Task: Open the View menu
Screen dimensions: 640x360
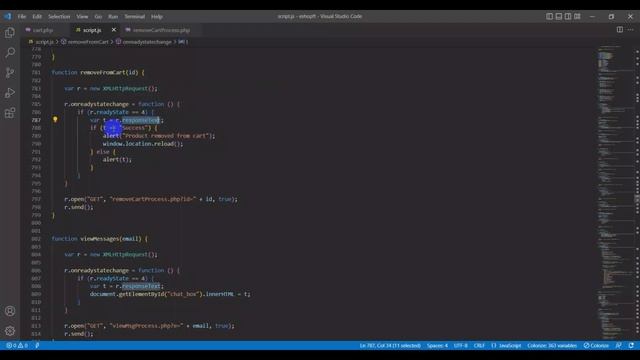Action: 82,16
